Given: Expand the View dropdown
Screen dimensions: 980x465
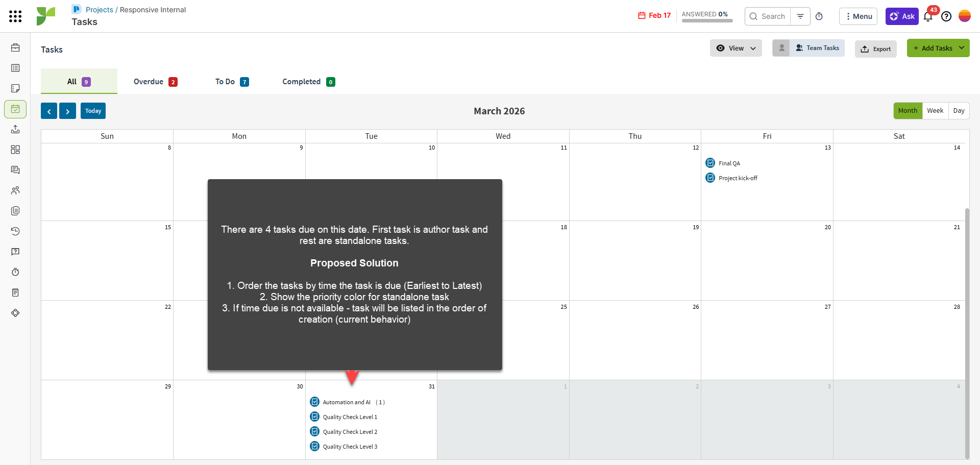Looking at the screenshot, I should (736, 48).
